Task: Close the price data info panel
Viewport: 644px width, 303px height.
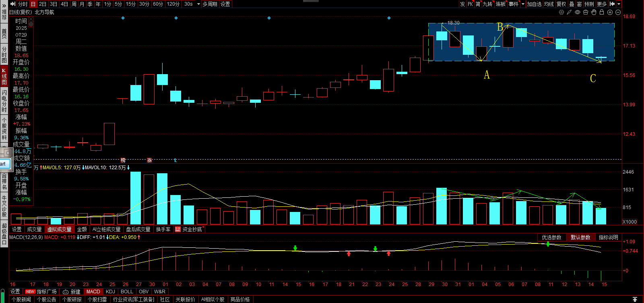Action: (31, 19)
